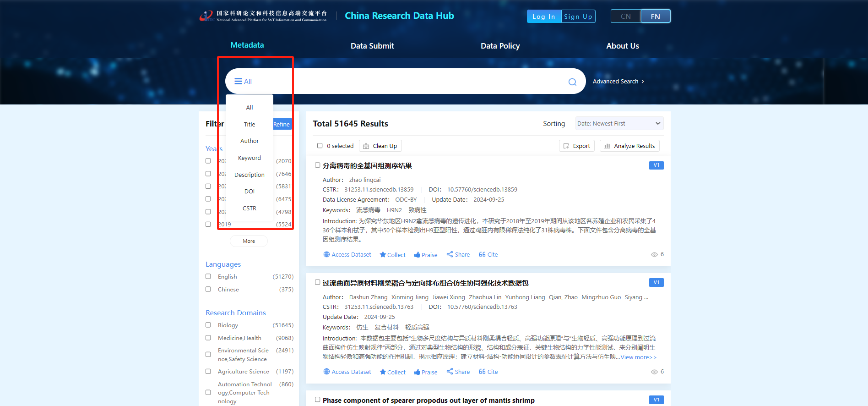Screen dimensions: 868x406
Task: Click the Export icon button
Action: coord(576,146)
